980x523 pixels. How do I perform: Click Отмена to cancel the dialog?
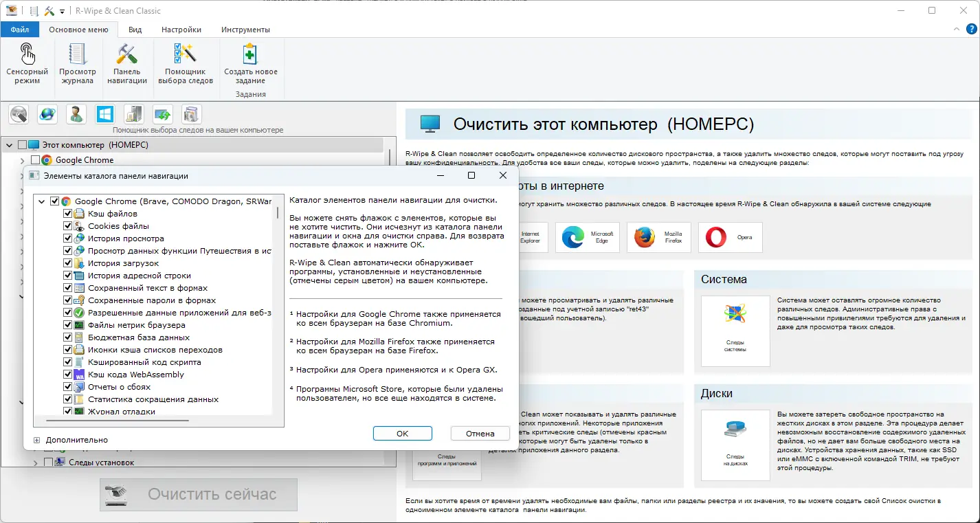(x=480, y=434)
